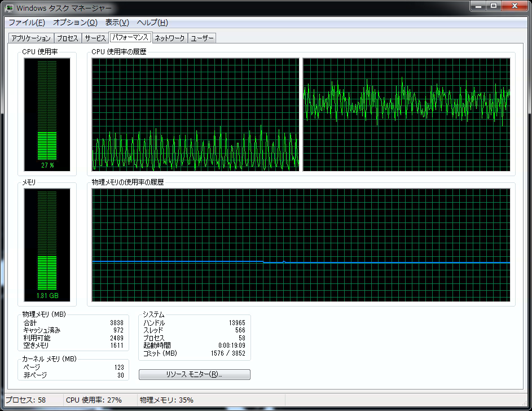
Task: Close the Task Manager window
Action: [515, 6]
